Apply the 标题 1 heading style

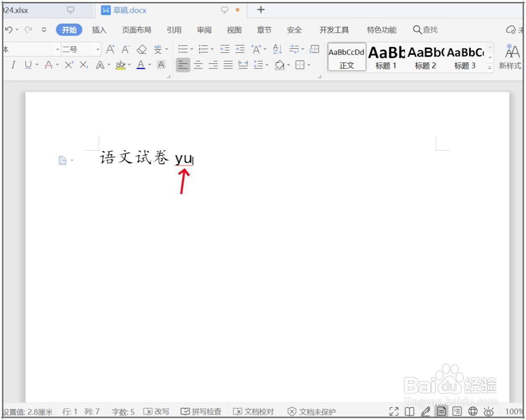coord(386,57)
